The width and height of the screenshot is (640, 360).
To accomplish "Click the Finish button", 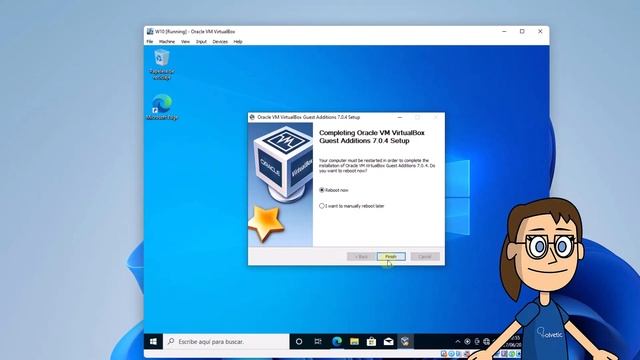I will 391,256.
